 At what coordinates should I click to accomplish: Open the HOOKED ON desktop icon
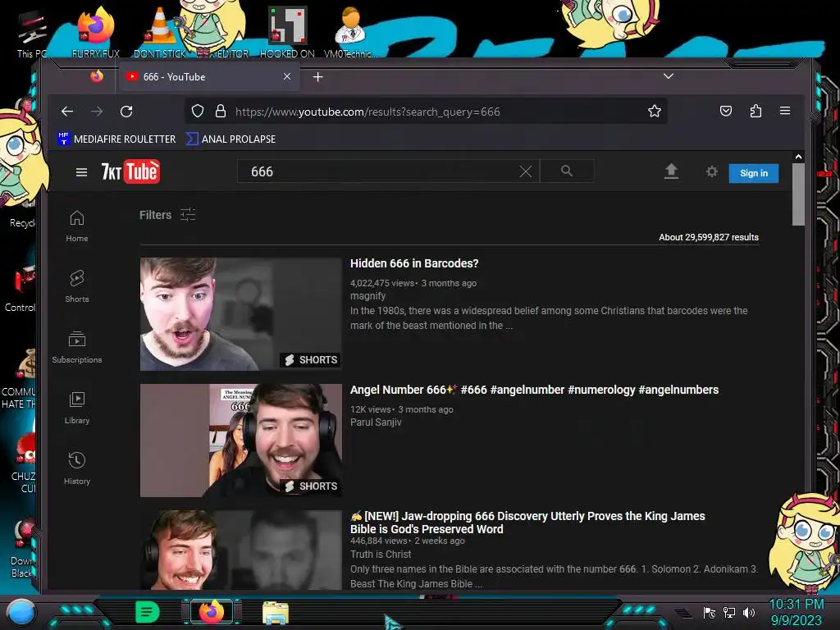click(287, 33)
